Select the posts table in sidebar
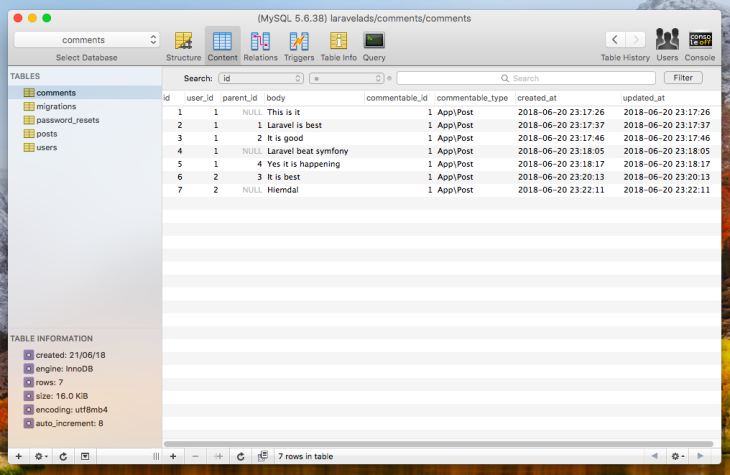Screen dimensions: 730x475 tap(46, 133)
